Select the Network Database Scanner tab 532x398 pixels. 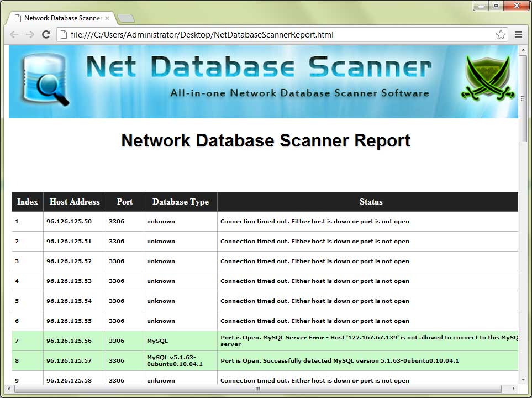(61, 18)
